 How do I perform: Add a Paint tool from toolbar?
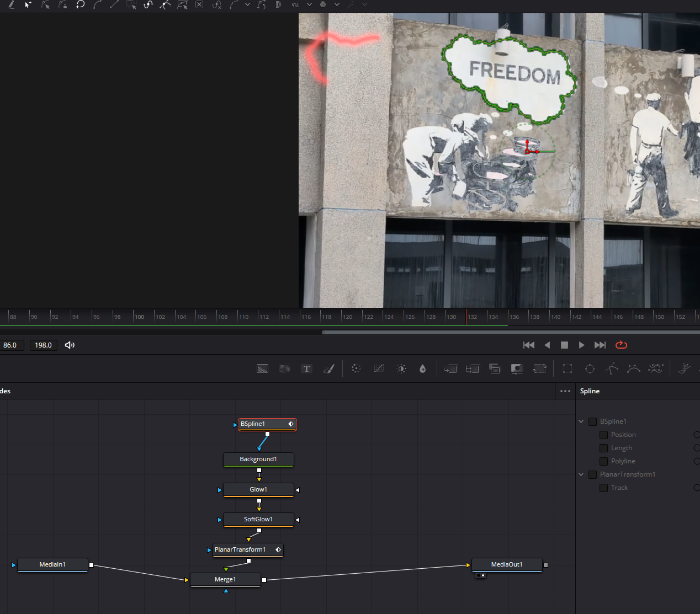pyautogui.click(x=328, y=369)
